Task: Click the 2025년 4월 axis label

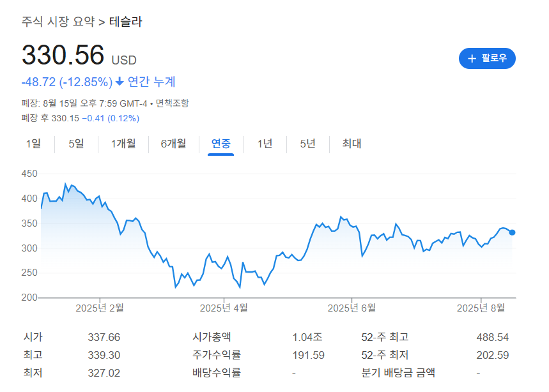Action: click(224, 308)
